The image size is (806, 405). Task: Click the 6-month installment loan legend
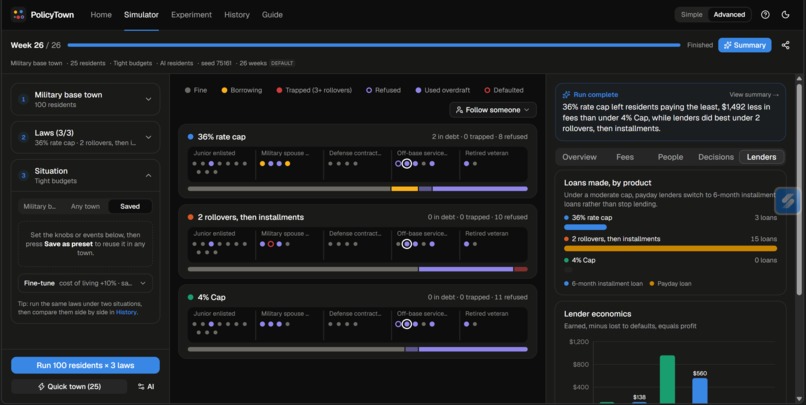[603, 283]
